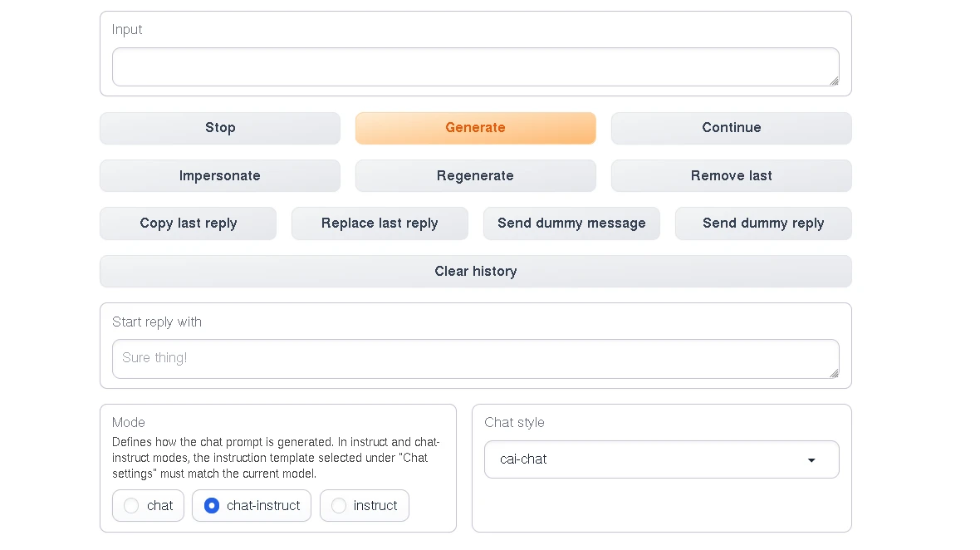The width and height of the screenshot is (980, 550).
Task: Grab the Input box resize handle
Action: 834,81
